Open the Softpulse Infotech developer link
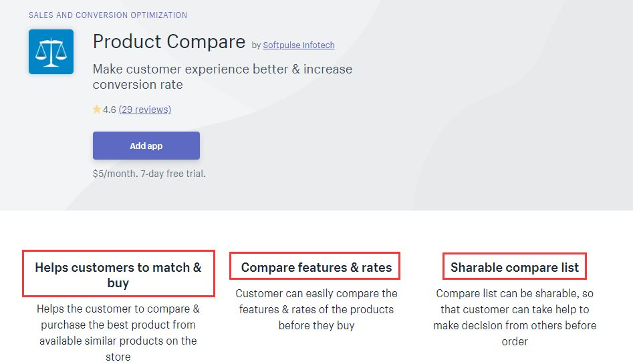Viewport: 633px width, 364px height. coord(299,45)
